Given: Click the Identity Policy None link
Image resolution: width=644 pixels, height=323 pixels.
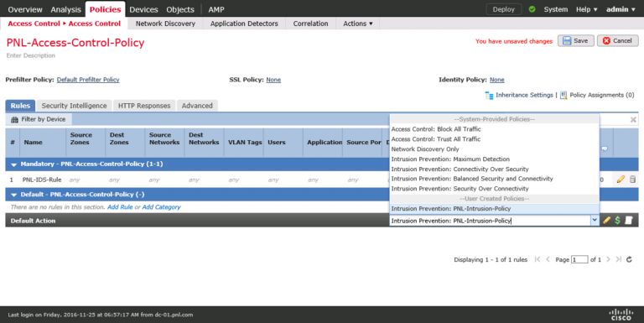Looking at the screenshot, I should click(x=496, y=80).
